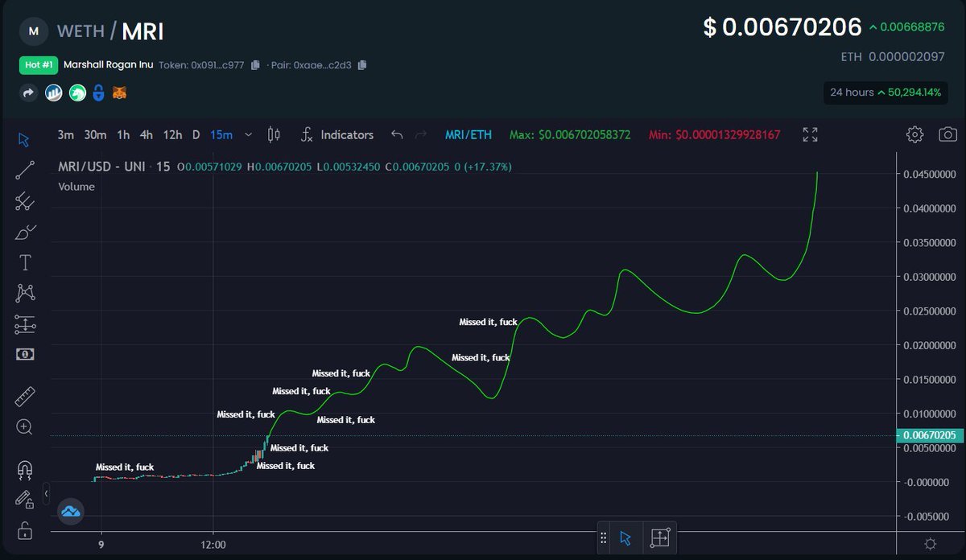The width and height of the screenshot is (966, 560).
Task: Select the XABCD pattern tool
Action: click(24, 292)
